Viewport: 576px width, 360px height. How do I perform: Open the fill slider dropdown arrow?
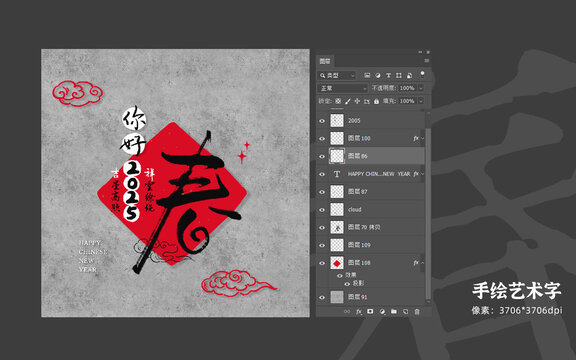pos(421,101)
